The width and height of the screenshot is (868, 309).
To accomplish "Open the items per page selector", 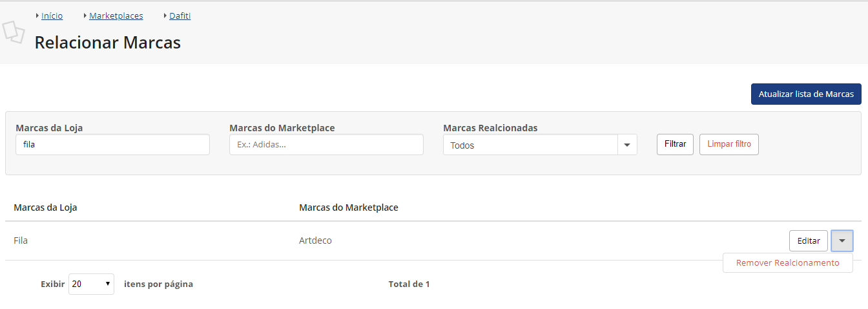I will pos(91,284).
